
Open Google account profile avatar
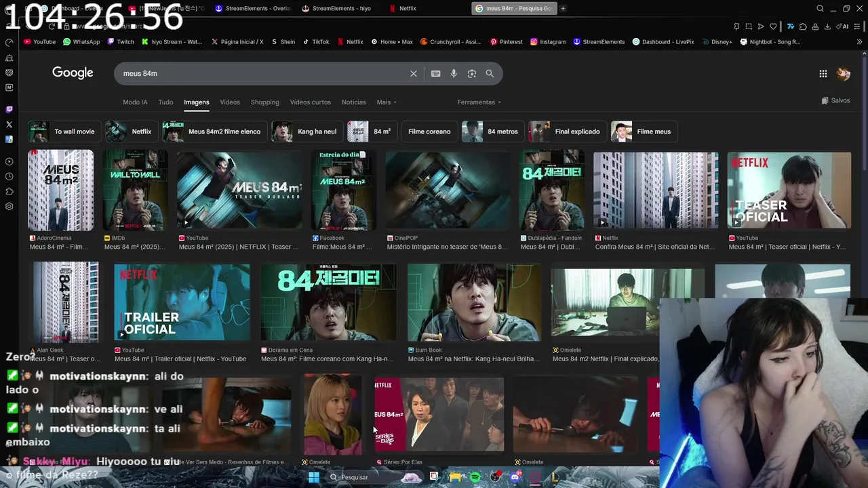click(x=844, y=73)
